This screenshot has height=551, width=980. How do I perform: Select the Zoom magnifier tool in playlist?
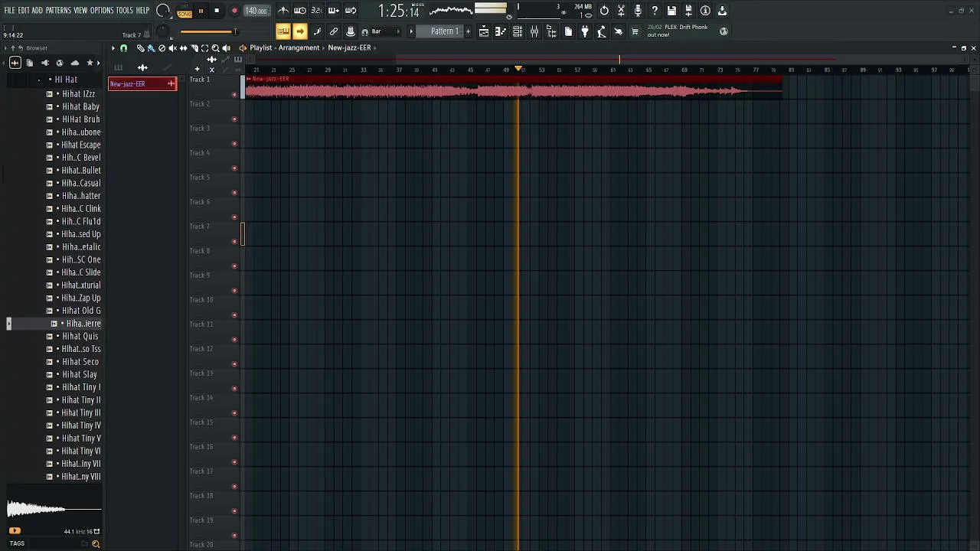215,47
